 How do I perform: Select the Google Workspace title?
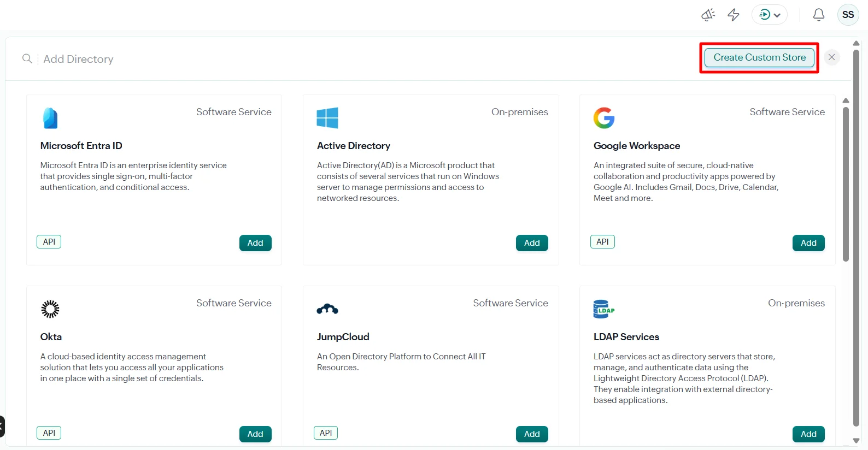pos(637,146)
